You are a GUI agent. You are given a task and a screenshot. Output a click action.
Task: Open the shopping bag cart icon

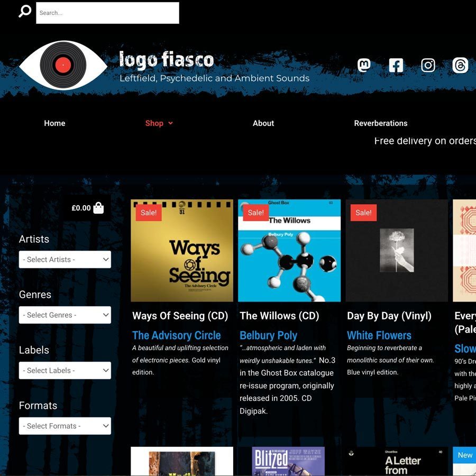coord(98,208)
